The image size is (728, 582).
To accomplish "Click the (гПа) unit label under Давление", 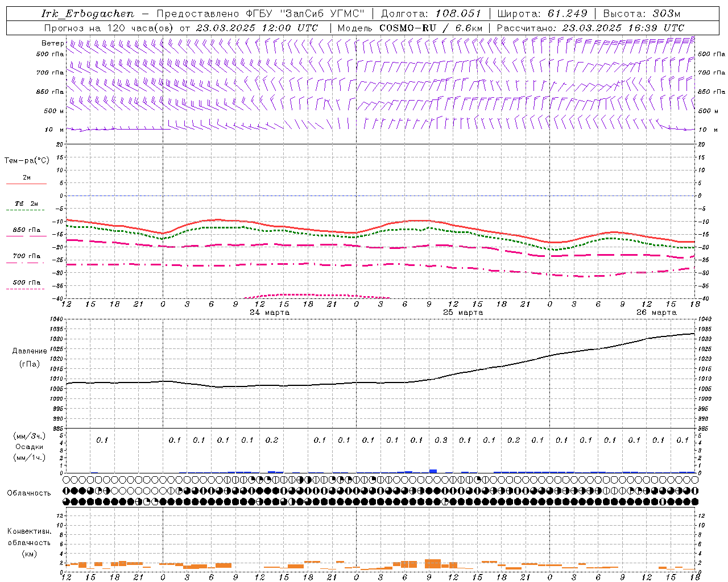I will coord(30,364).
